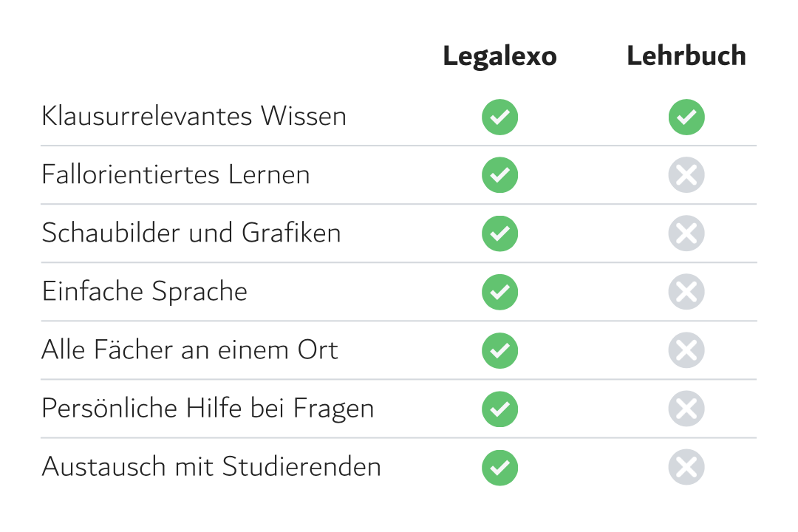Image resolution: width=798 pixels, height=532 pixels.
Task: Click the Legalexo checkmark for Fallorientiertes Lernen
Action: click(499, 175)
